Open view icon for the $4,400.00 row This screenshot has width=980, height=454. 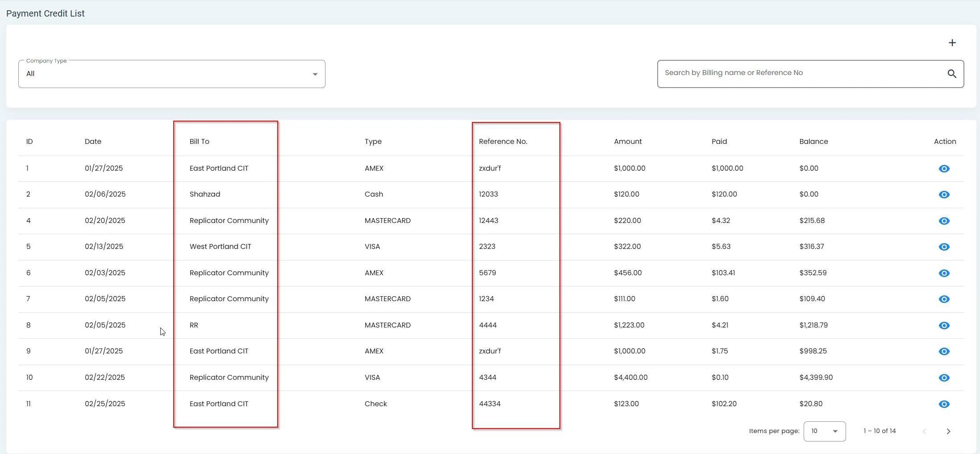coord(944,378)
